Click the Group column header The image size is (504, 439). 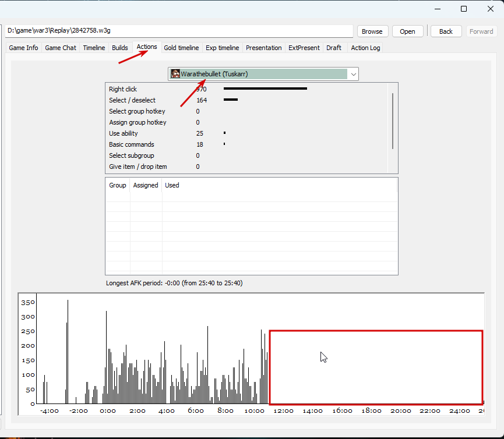(117, 185)
